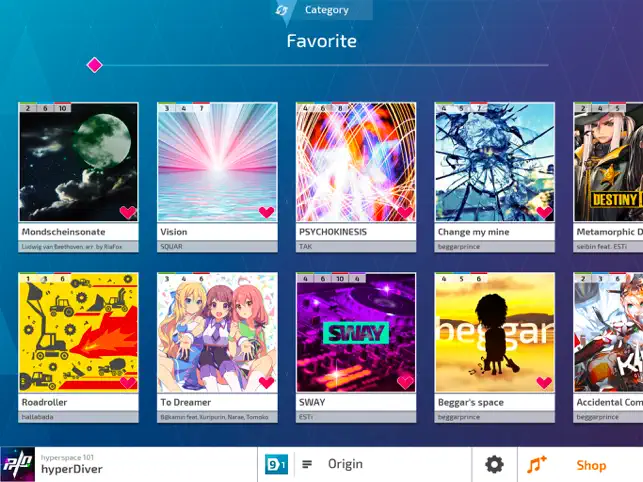Select the SWAY song artwork
Screen dimensions: 643x482
click(x=356, y=332)
